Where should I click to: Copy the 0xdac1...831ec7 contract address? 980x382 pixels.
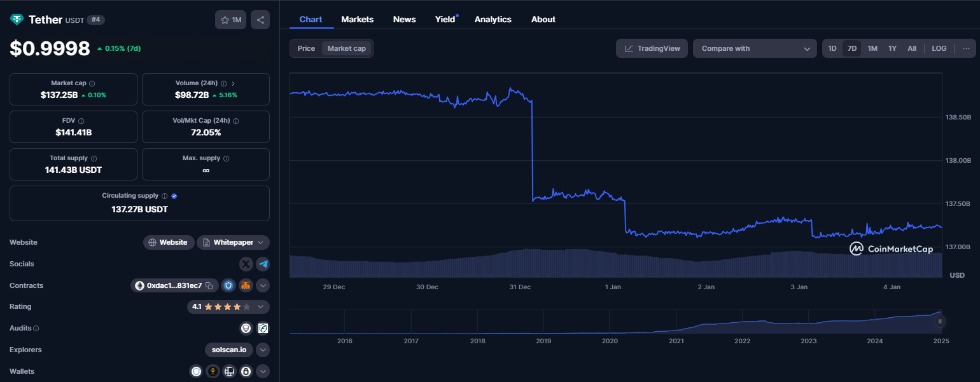click(209, 286)
